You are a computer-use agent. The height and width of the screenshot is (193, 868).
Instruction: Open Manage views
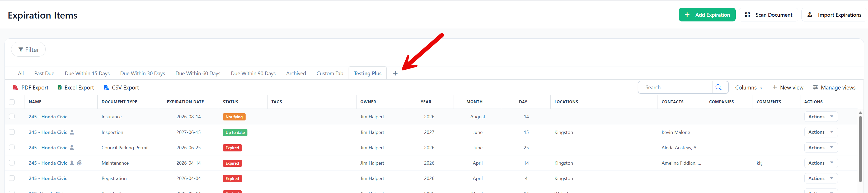(x=834, y=88)
